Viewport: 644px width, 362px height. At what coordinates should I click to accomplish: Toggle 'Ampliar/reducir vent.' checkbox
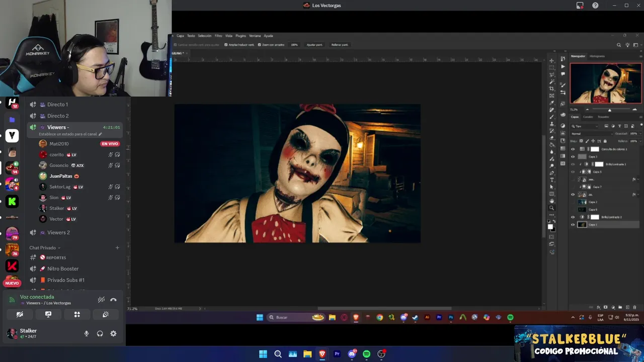225,45
